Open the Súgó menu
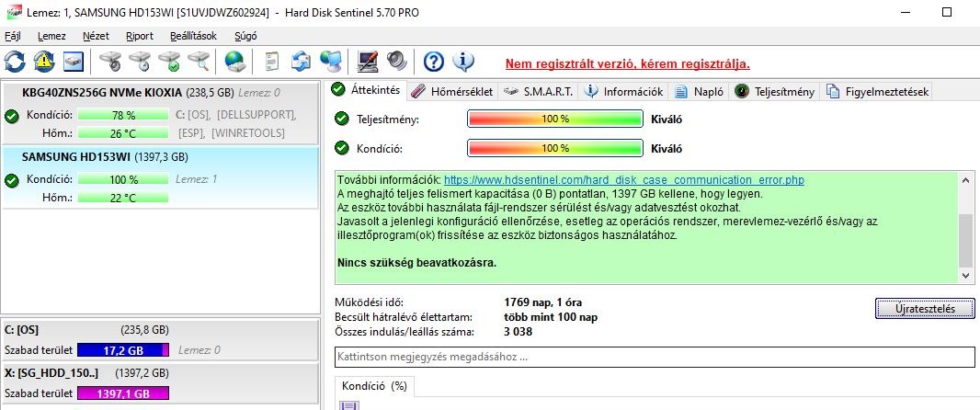Image resolution: width=980 pixels, height=410 pixels. pos(245,36)
